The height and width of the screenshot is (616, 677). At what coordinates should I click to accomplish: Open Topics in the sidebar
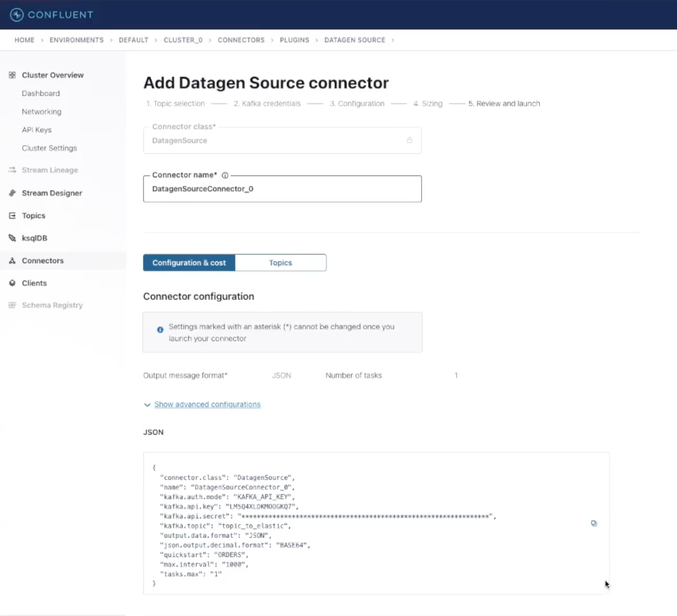(x=34, y=215)
